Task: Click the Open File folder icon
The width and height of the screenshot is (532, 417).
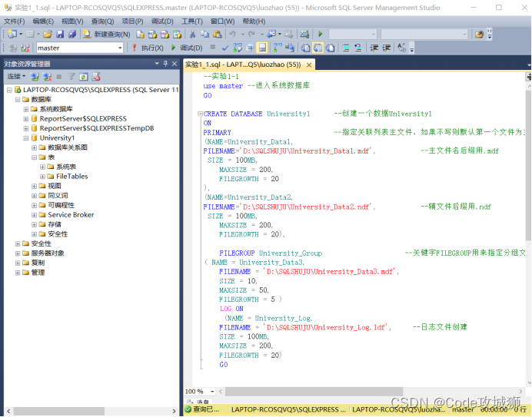Action: pyautogui.click(x=48, y=35)
